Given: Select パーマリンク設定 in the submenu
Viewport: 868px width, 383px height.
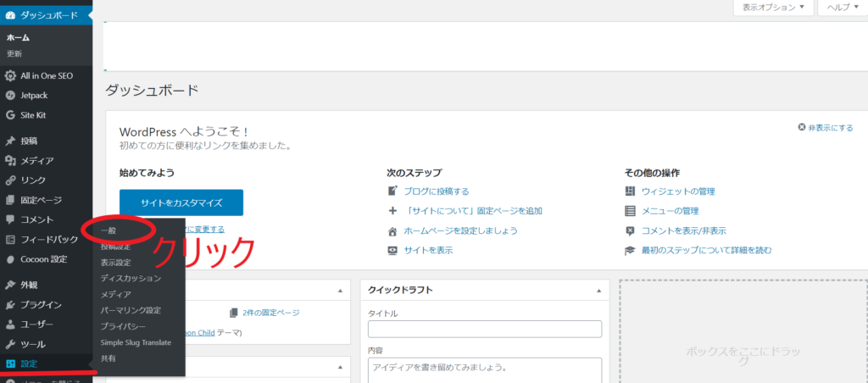Looking at the screenshot, I should (x=131, y=310).
